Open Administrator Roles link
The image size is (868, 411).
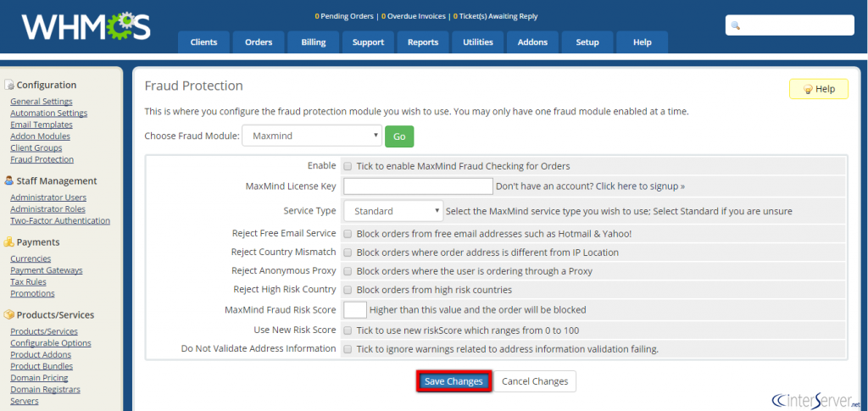click(47, 209)
